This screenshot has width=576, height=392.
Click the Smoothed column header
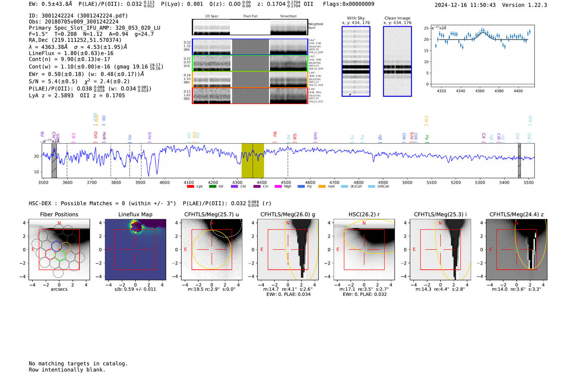coord(288,16)
